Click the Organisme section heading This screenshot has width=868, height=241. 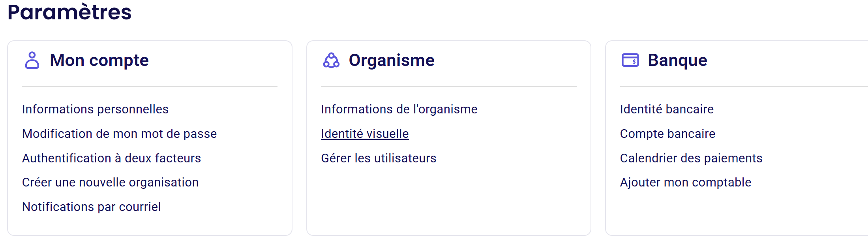(x=392, y=60)
